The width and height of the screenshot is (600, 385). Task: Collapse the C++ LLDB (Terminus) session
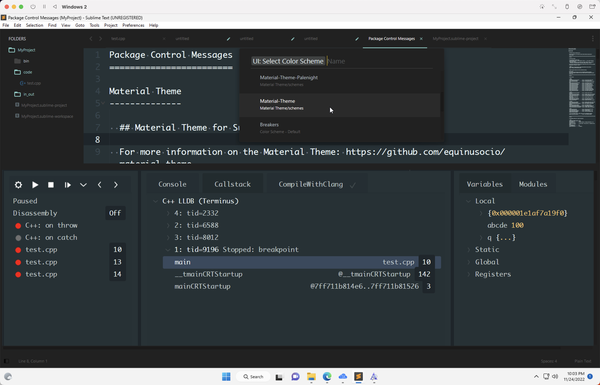click(x=155, y=201)
